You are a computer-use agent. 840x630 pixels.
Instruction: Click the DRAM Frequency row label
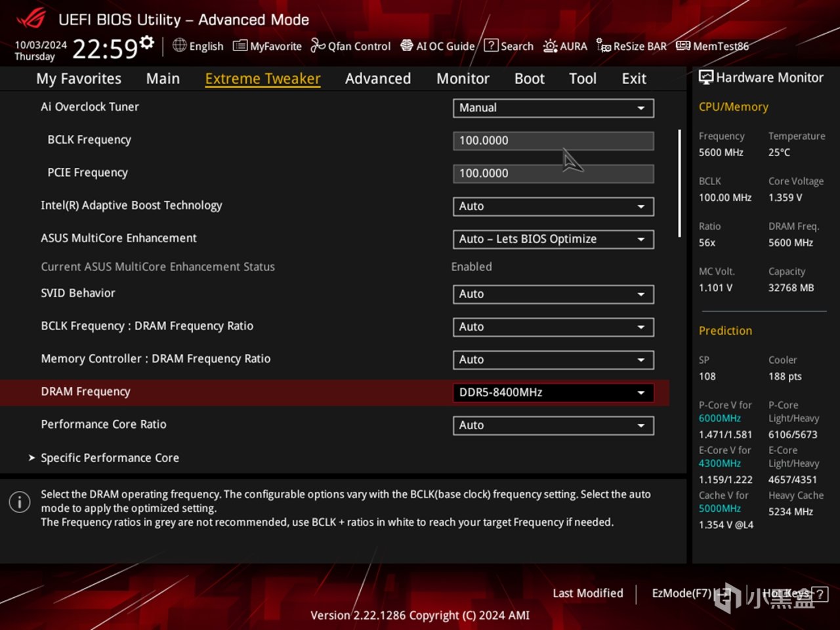point(85,392)
